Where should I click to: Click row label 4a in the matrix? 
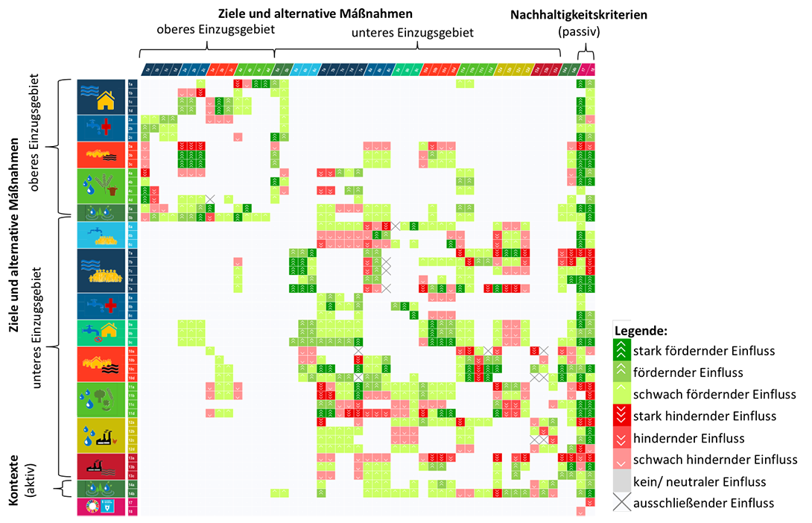click(131, 173)
